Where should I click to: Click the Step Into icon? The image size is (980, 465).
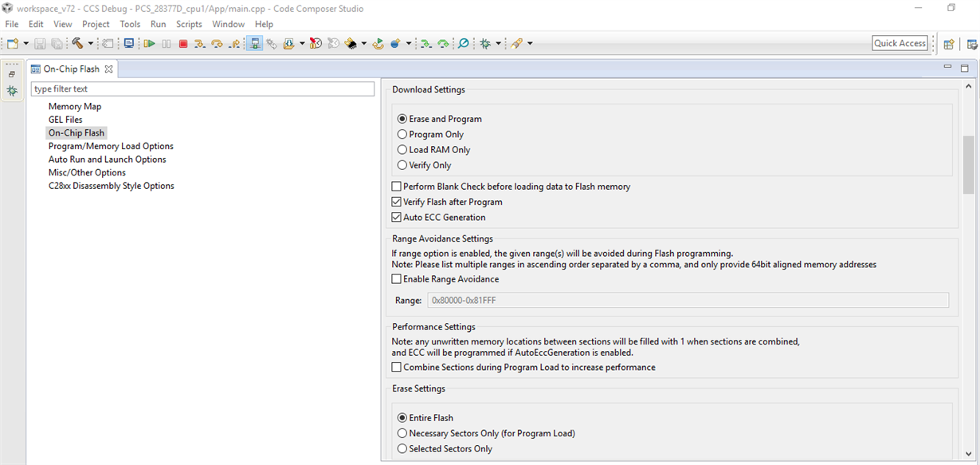[x=199, y=44]
